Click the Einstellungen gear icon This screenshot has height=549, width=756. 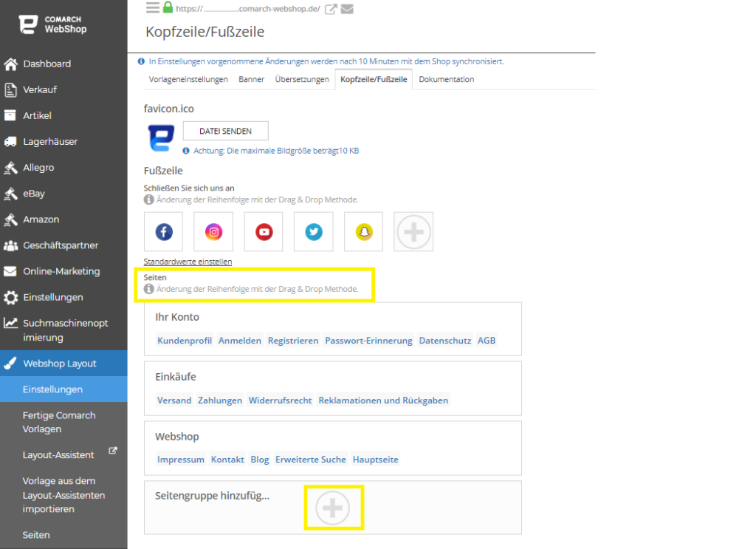click(10, 297)
